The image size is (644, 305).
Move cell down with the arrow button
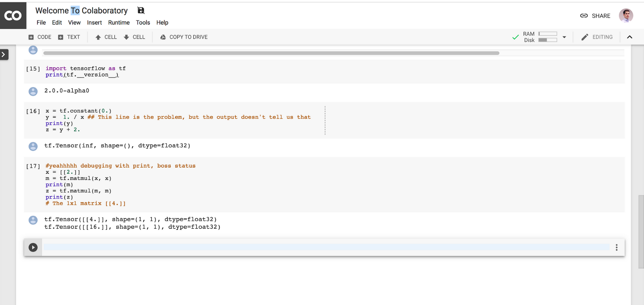(134, 37)
